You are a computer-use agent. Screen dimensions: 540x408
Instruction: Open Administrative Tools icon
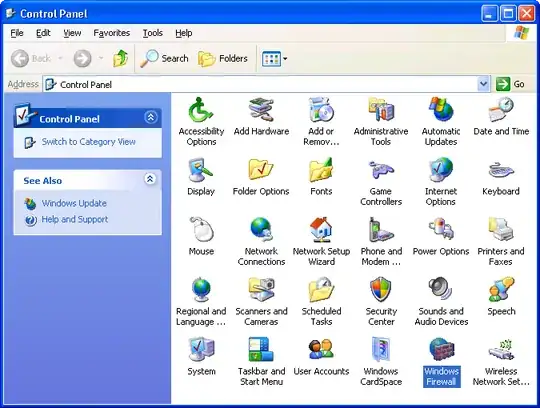(x=381, y=110)
